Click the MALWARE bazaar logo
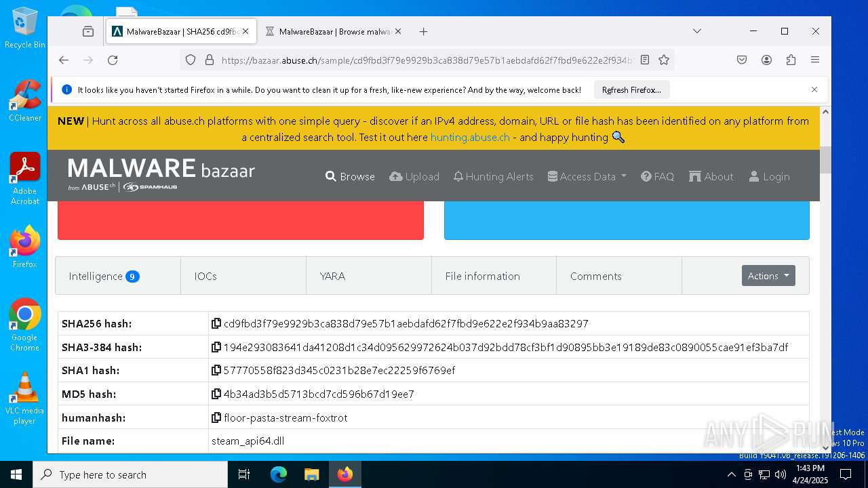 pyautogui.click(x=161, y=175)
